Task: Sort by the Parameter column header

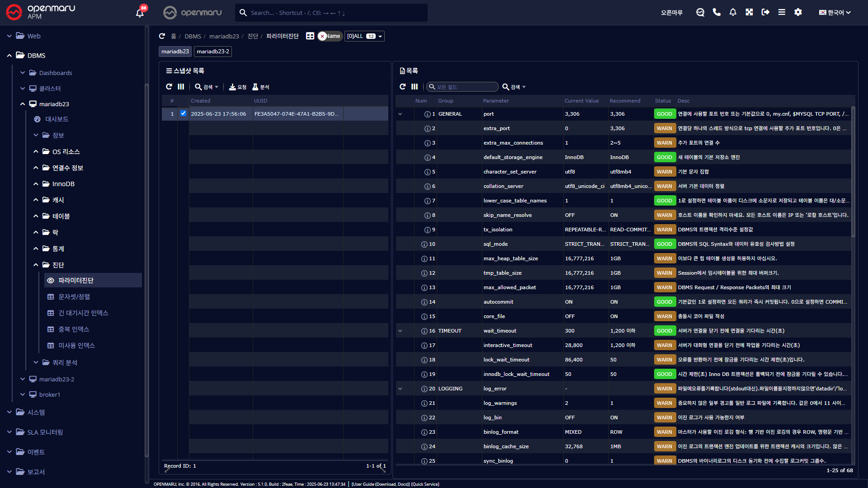Action: [496, 101]
